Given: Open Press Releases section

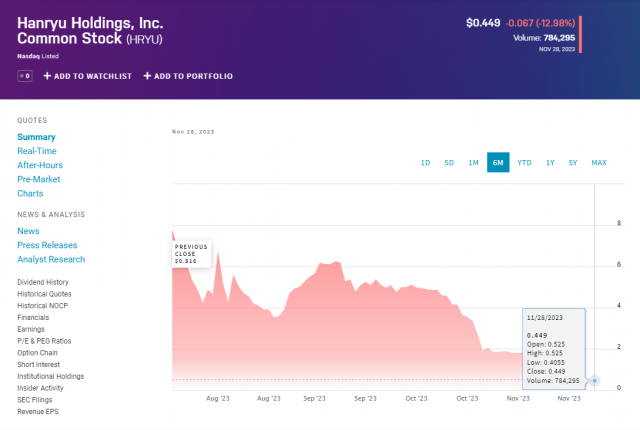Looking at the screenshot, I should 47,245.
